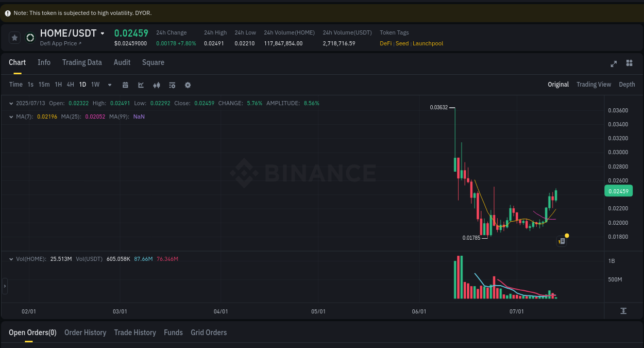
Task: Open the widget layout icon
Action: (629, 63)
